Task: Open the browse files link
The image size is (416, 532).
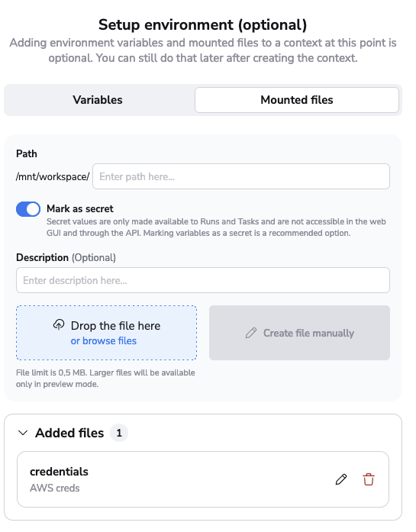Action: (x=104, y=340)
